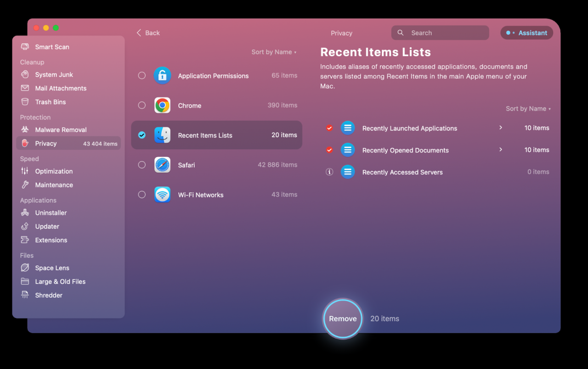Open System Junk module

[68, 74]
